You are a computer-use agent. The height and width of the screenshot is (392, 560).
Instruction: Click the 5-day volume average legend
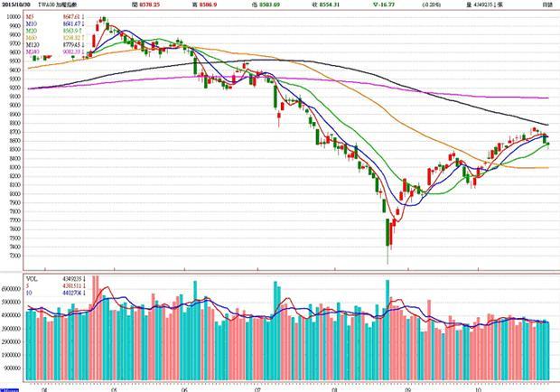pyautogui.click(x=31, y=286)
